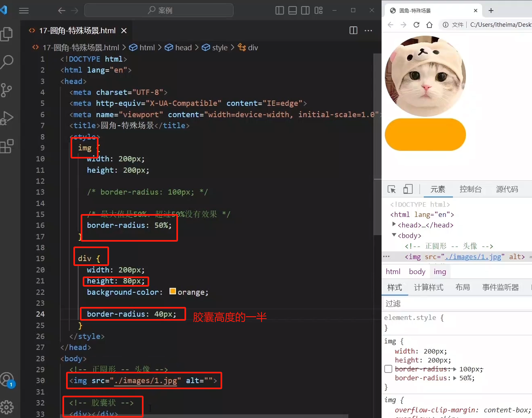This screenshot has height=418, width=532.
Task: Select the html lang="en" node in DOM tree
Action: tap(422, 214)
